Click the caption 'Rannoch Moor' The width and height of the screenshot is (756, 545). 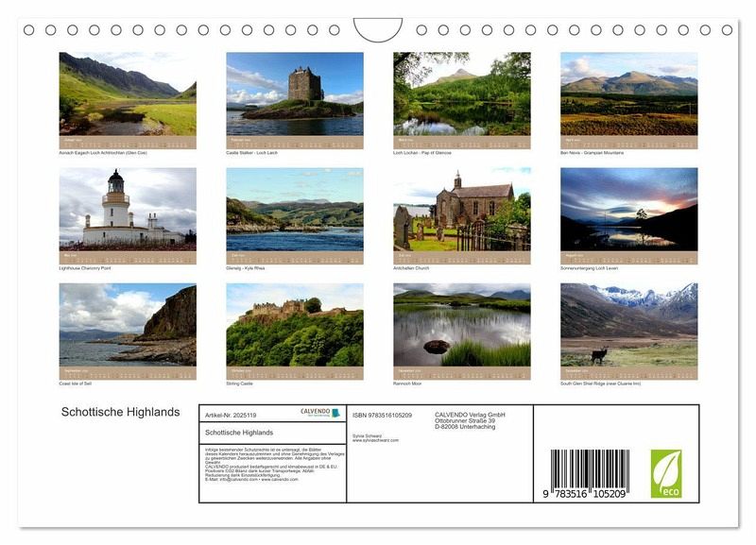tap(407, 383)
